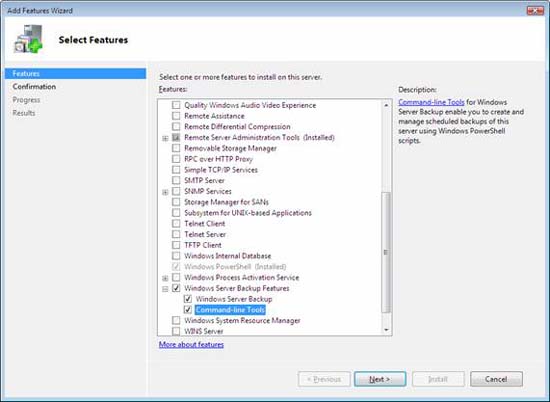Collapse Windows Server Backup Features node
Viewport: 550px width, 402px height.
tap(165, 289)
